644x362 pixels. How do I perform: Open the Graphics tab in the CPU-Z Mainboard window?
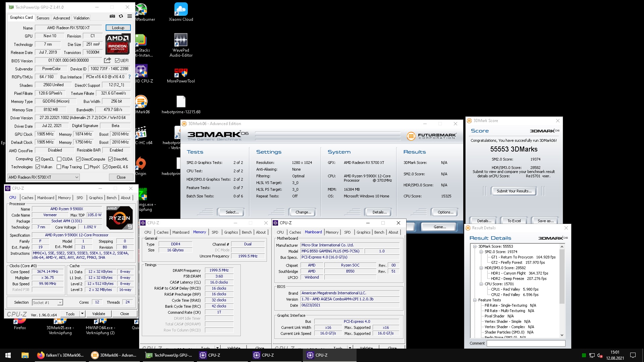[364, 232]
